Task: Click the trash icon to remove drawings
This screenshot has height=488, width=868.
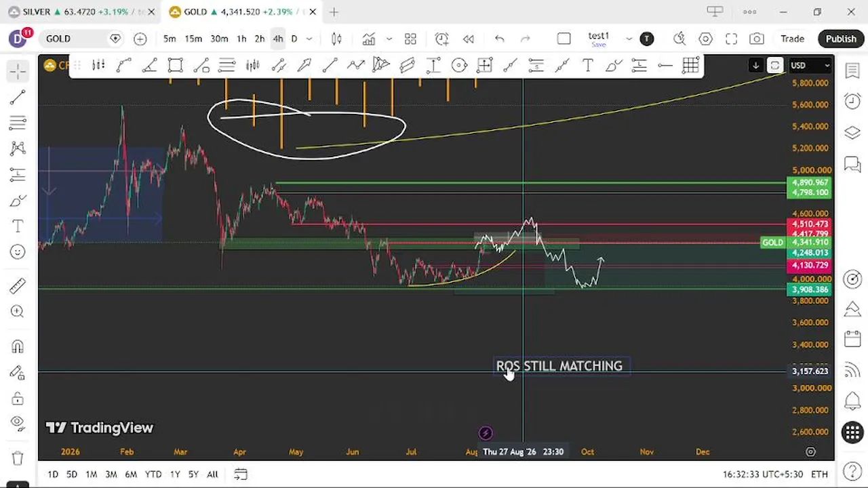Action: [x=18, y=458]
